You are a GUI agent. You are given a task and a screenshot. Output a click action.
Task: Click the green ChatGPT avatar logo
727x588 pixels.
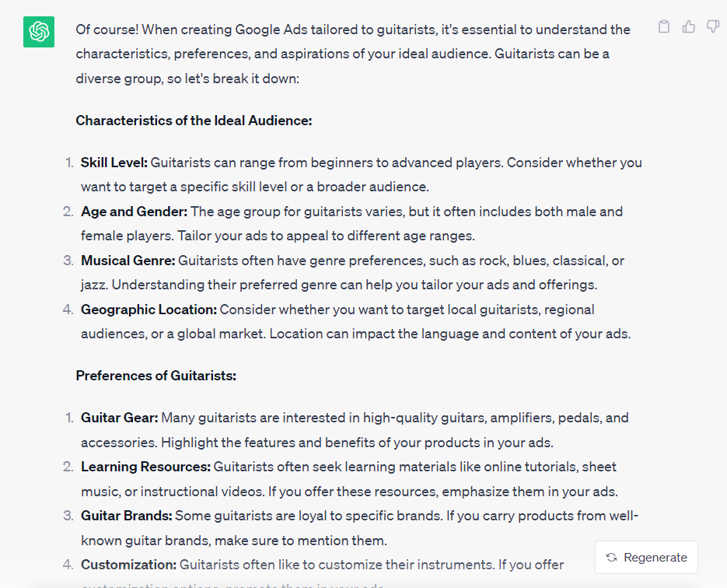(38, 32)
